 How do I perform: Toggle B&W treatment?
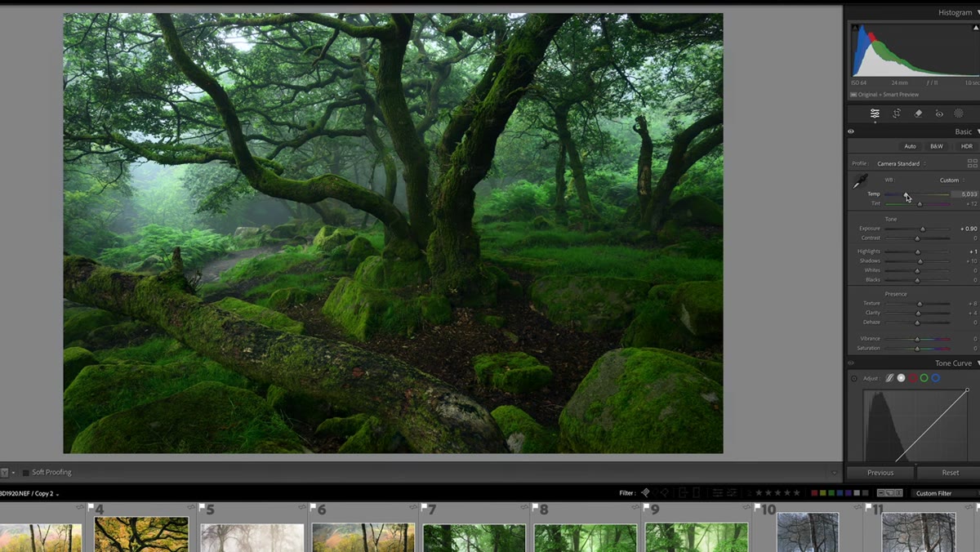point(937,146)
